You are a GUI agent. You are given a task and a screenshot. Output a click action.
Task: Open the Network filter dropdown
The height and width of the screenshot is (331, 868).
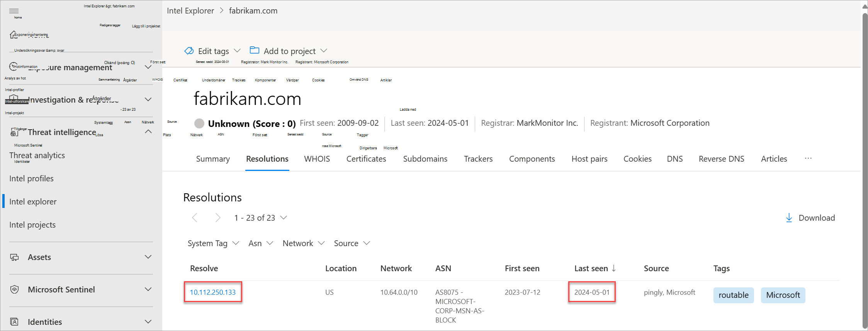(x=303, y=243)
